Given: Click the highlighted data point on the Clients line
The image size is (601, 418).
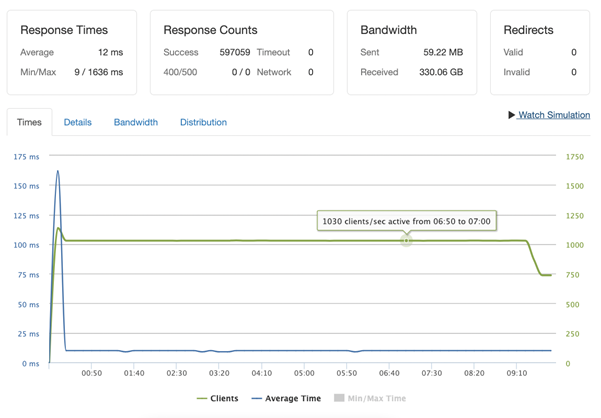Looking at the screenshot, I should point(406,240).
